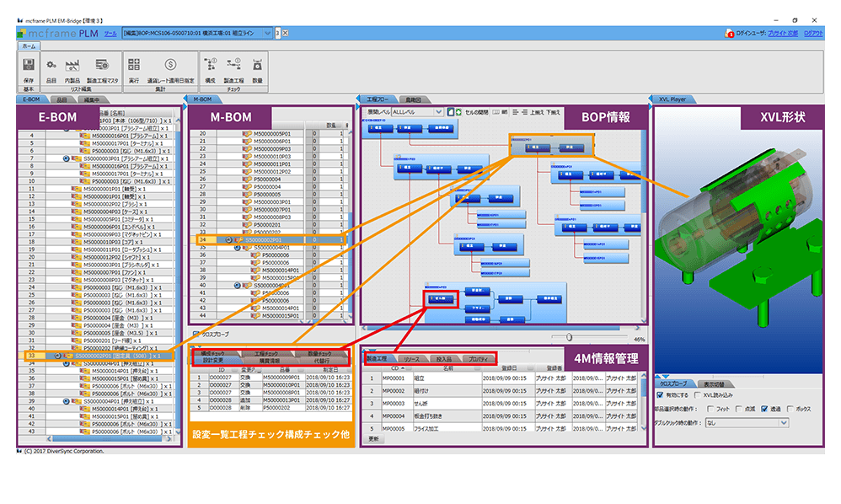This screenshot has width=841, height=504.
Task: Open the リソース tab
Action: [412, 359]
